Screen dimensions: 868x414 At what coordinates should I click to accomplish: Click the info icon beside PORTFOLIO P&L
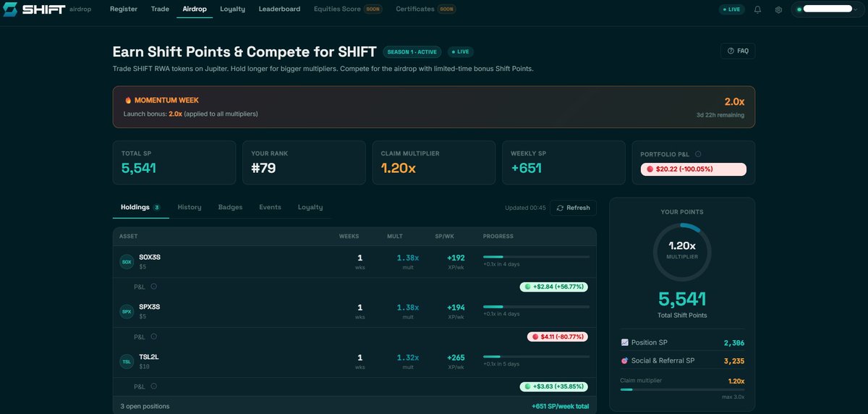(698, 153)
